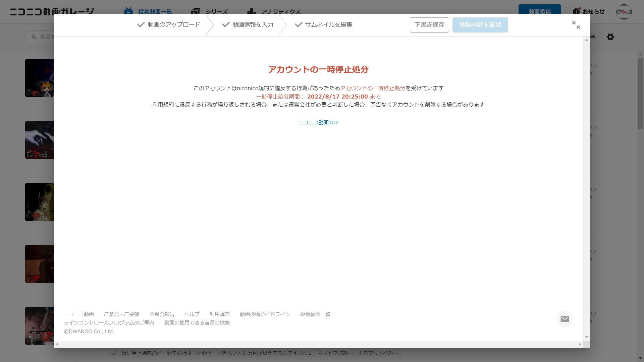Open the first video thumbnail
This screenshot has width=644, height=362.
pyautogui.click(x=39, y=78)
